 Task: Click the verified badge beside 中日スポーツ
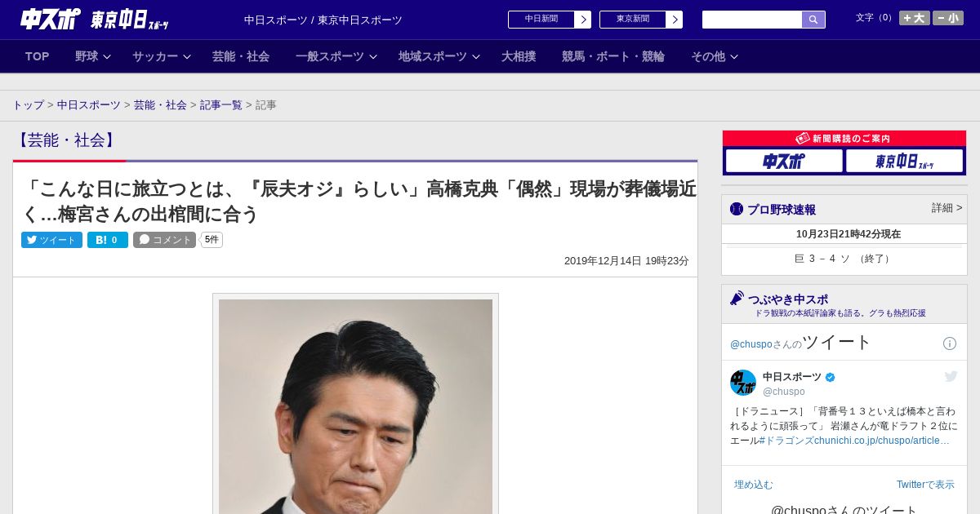point(831,377)
